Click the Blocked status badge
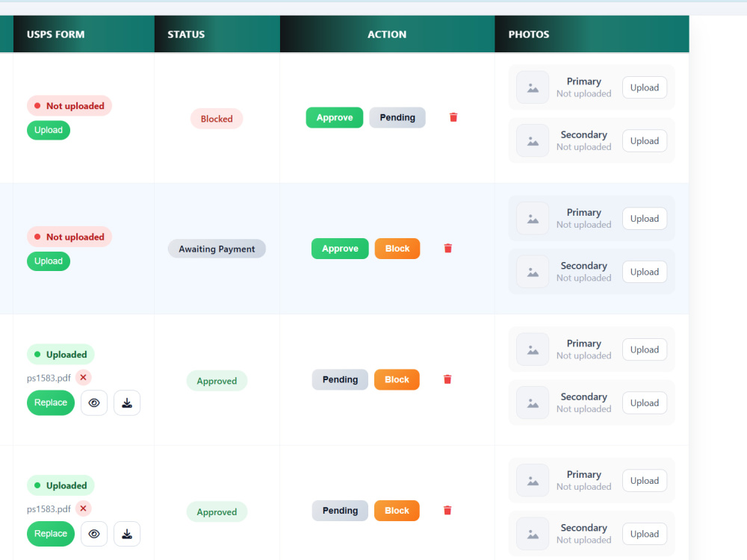The height and width of the screenshot is (560, 747). [x=217, y=119]
